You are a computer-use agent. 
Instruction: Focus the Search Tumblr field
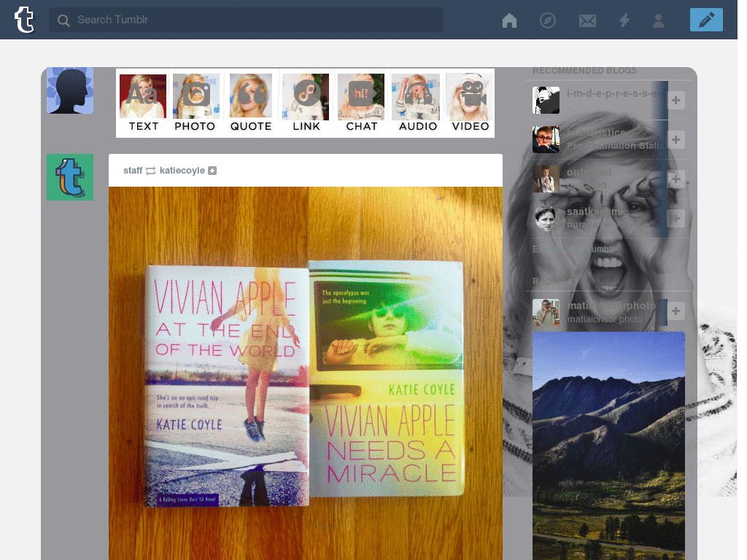(246, 20)
